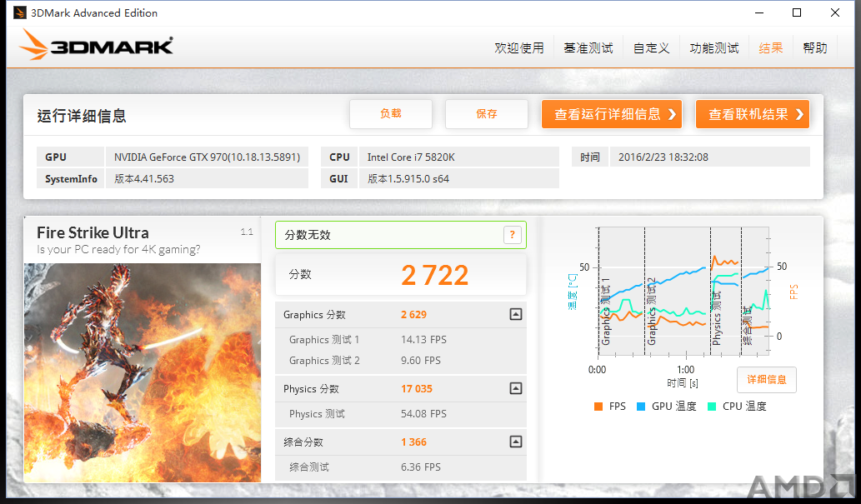Click the Fire Strike Ultra thumbnail image
The height and width of the screenshot is (504, 861).
point(143,372)
